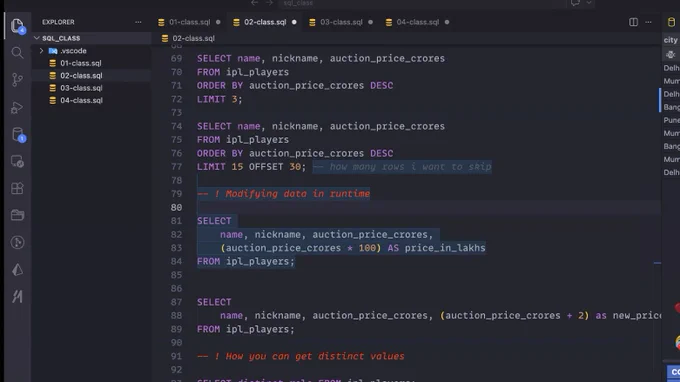Click unsaved dot on 03-class.sql tab

(370, 22)
